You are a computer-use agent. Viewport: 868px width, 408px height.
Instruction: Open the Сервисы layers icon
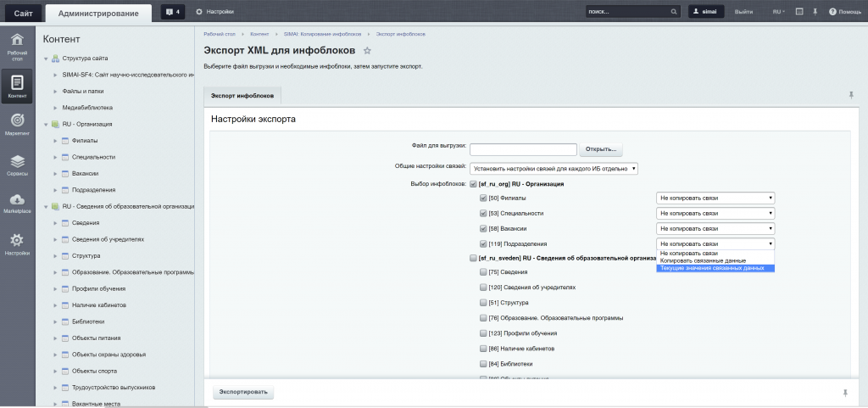click(x=17, y=162)
